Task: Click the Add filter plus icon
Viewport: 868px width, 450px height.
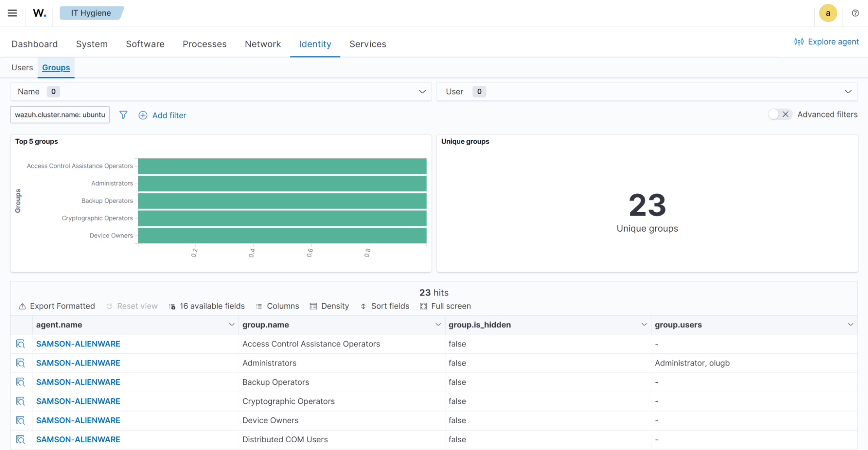Action: click(x=143, y=115)
